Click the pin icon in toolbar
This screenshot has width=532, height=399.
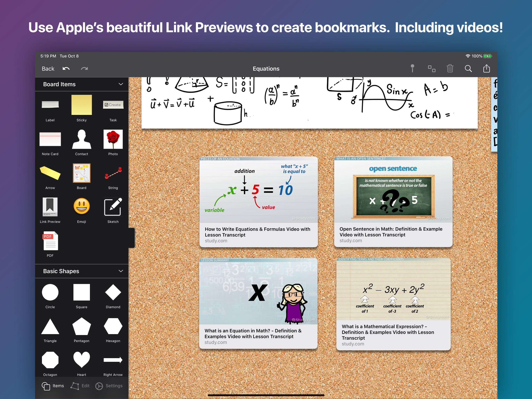pyautogui.click(x=412, y=69)
